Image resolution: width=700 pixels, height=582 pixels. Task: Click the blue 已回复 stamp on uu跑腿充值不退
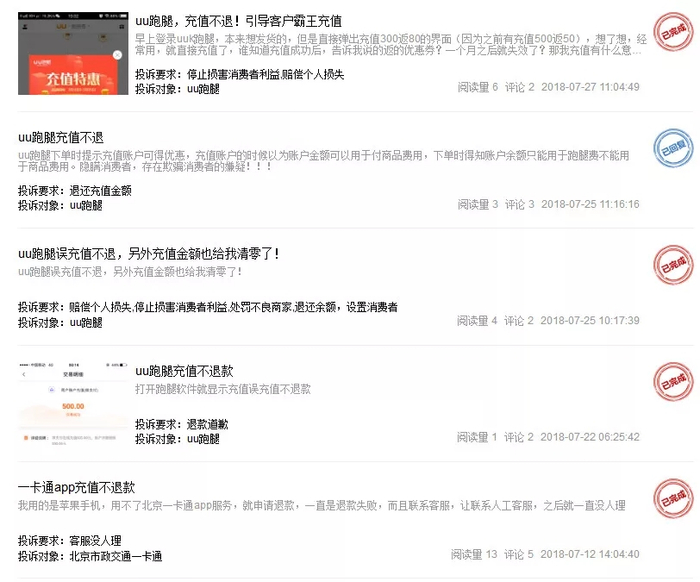pyautogui.click(x=673, y=148)
